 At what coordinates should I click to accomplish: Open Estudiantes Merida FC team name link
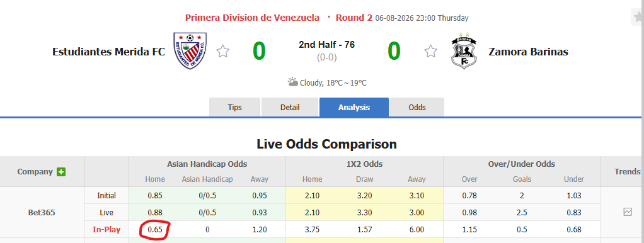[109, 52]
